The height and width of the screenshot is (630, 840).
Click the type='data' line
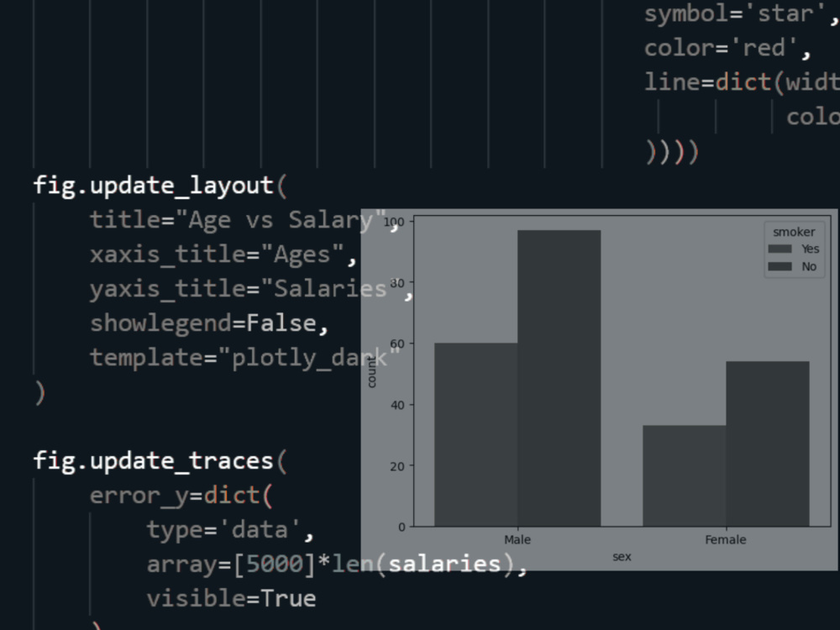coord(230,530)
